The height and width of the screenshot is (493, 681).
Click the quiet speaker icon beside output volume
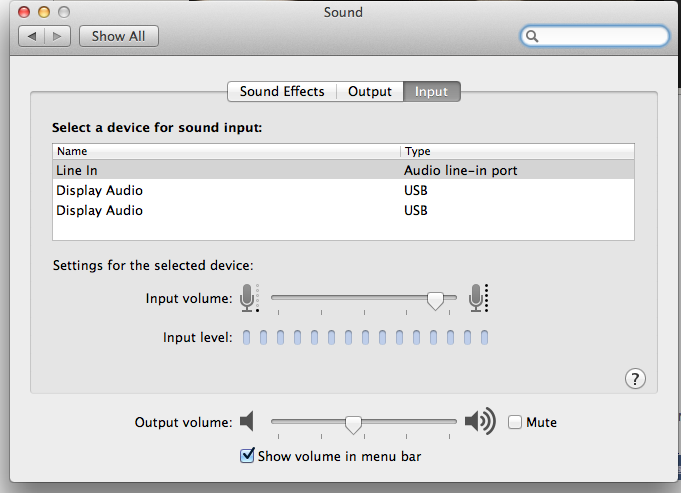point(247,421)
